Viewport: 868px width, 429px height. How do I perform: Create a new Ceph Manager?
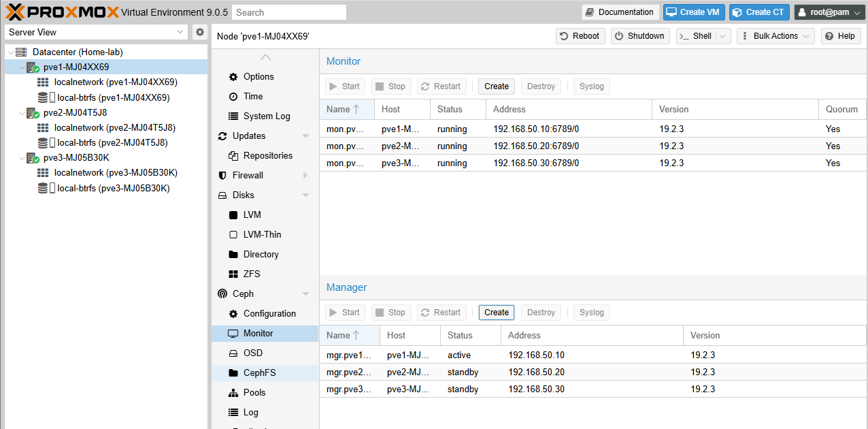497,313
